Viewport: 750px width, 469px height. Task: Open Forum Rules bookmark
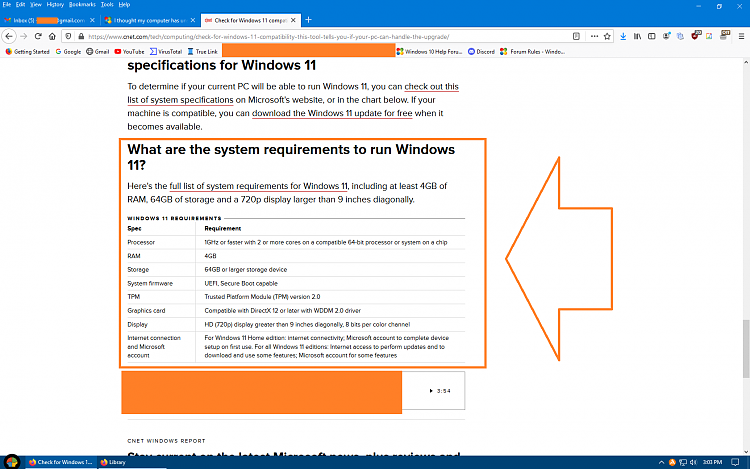tap(532, 52)
